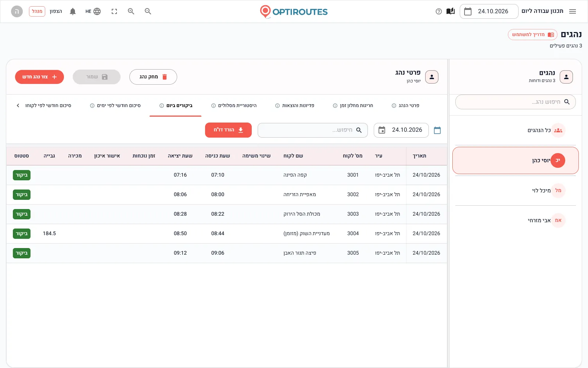Click customer number 3005
588x368 pixels.
(x=353, y=253)
